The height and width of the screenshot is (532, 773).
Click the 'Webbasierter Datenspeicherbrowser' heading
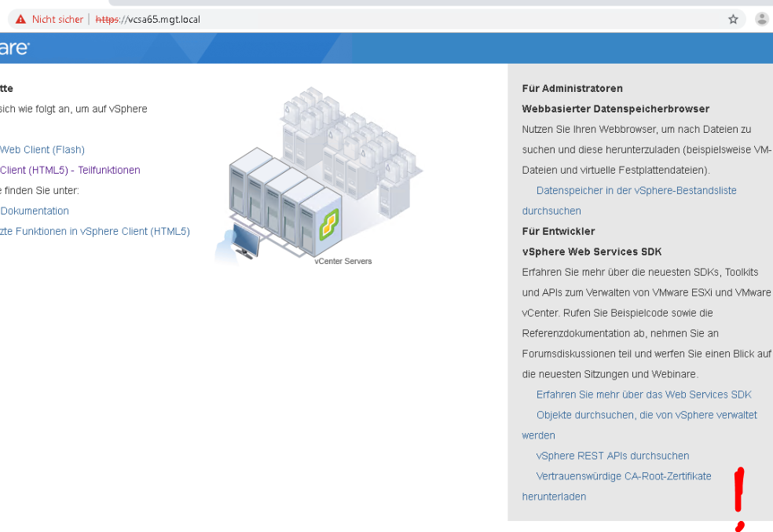click(x=616, y=109)
